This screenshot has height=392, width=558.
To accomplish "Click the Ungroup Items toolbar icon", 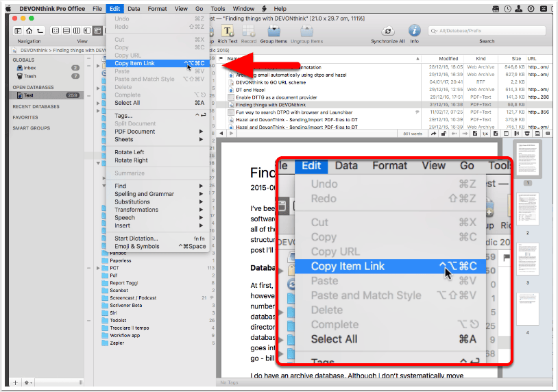I will coord(306,31).
